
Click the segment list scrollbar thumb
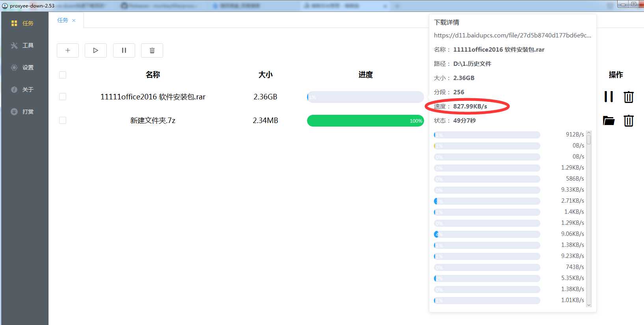589,140
